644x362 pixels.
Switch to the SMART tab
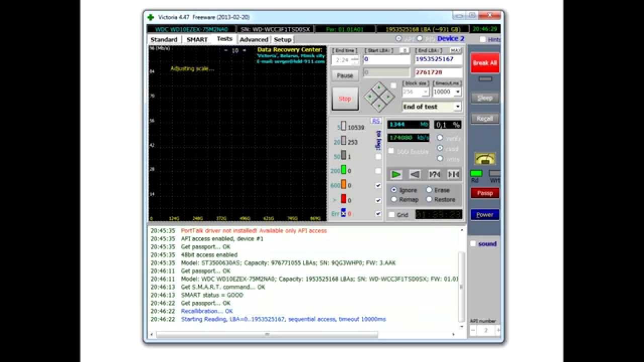pos(197,40)
